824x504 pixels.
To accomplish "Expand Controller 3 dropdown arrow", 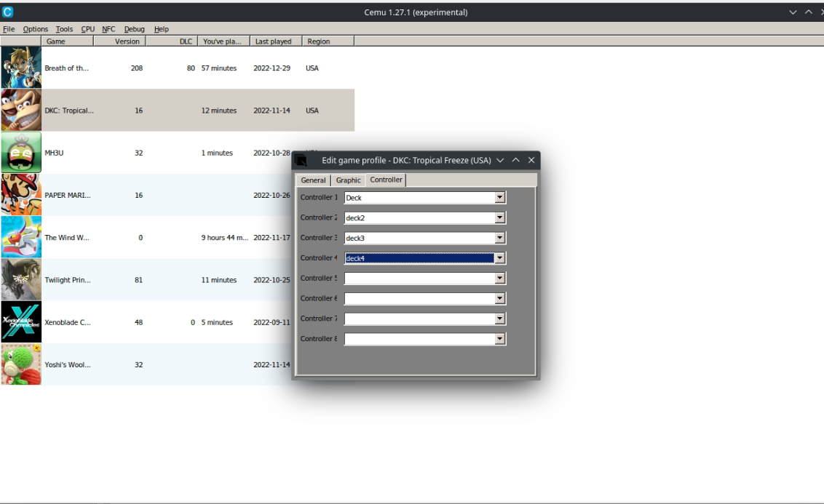I will tap(500, 238).
